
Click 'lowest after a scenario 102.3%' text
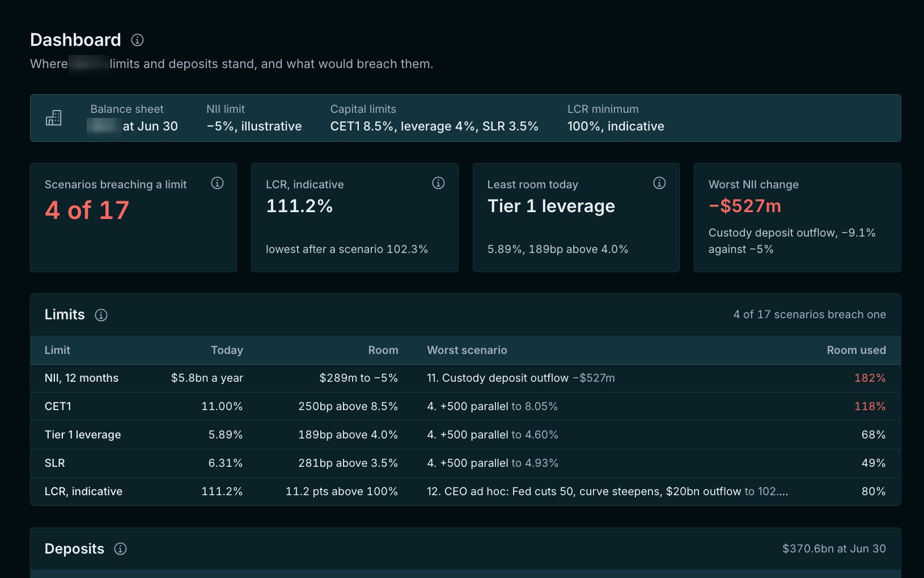pyautogui.click(x=347, y=249)
